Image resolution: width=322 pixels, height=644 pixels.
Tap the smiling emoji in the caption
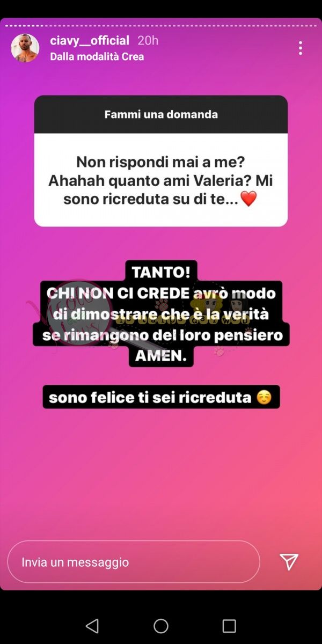[x=264, y=397]
